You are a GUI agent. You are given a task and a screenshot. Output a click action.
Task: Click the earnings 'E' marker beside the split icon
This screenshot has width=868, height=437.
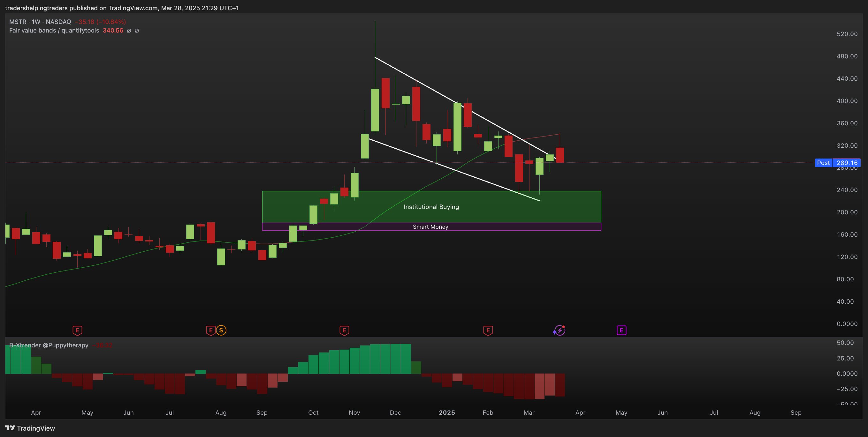coord(210,330)
